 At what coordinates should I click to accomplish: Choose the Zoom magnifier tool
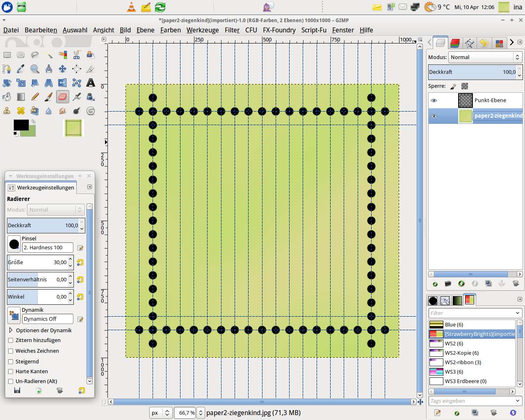click(35, 69)
